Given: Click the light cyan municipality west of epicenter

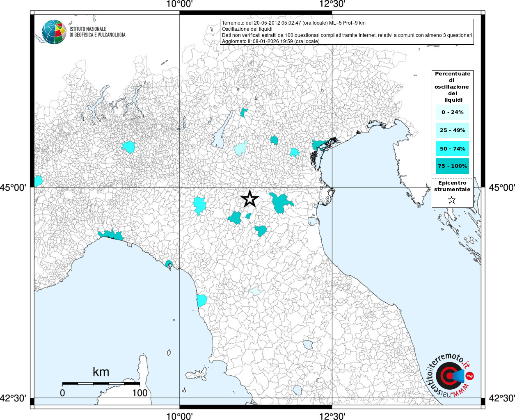Looking at the screenshot, I should [200, 205].
